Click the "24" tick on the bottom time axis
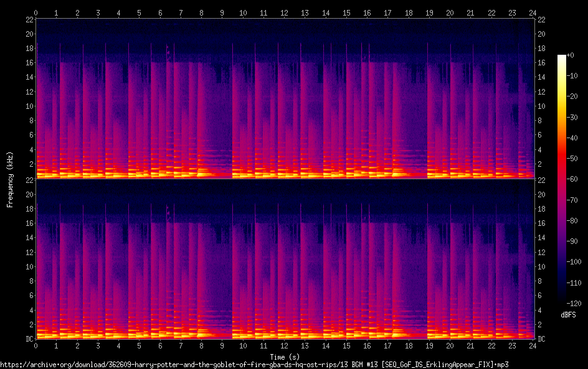The width and height of the screenshot is (588, 369). point(533,346)
